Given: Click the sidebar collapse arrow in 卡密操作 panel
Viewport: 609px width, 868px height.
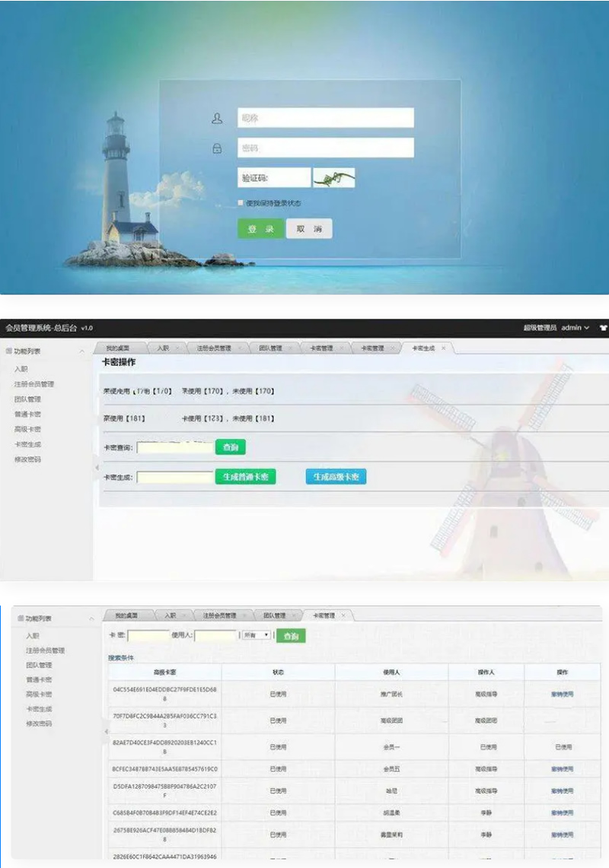Looking at the screenshot, I should [96, 466].
